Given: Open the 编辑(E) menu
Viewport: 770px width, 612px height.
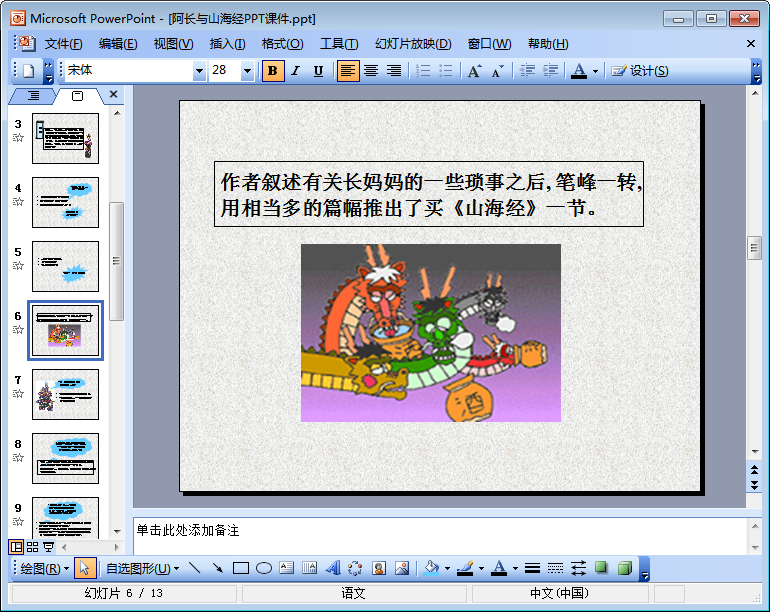Looking at the screenshot, I should click(118, 44).
